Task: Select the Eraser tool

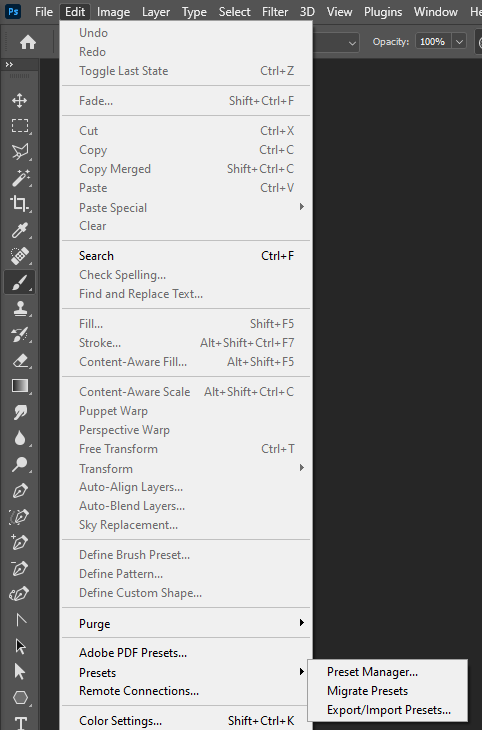Action: [x=20, y=360]
